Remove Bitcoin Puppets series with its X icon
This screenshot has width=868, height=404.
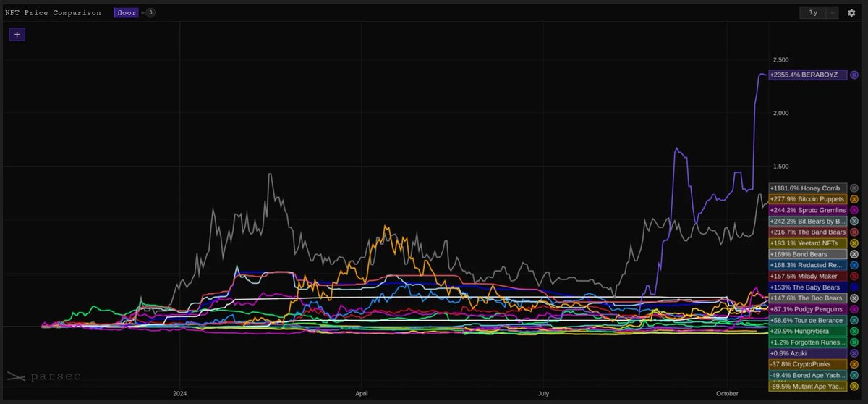click(x=854, y=199)
